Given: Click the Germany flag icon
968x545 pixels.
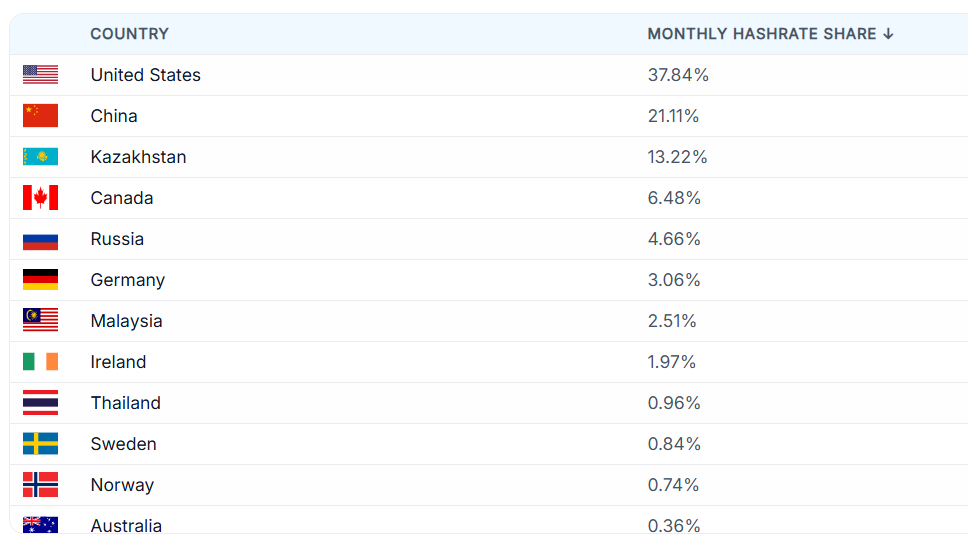Looking at the screenshot, I should click(40, 280).
